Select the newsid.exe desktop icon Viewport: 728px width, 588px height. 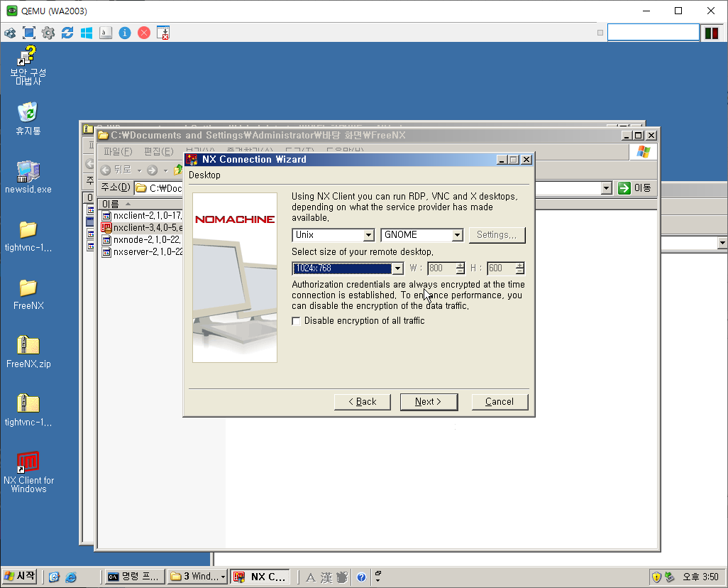pyautogui.click(x=28, y=177)
